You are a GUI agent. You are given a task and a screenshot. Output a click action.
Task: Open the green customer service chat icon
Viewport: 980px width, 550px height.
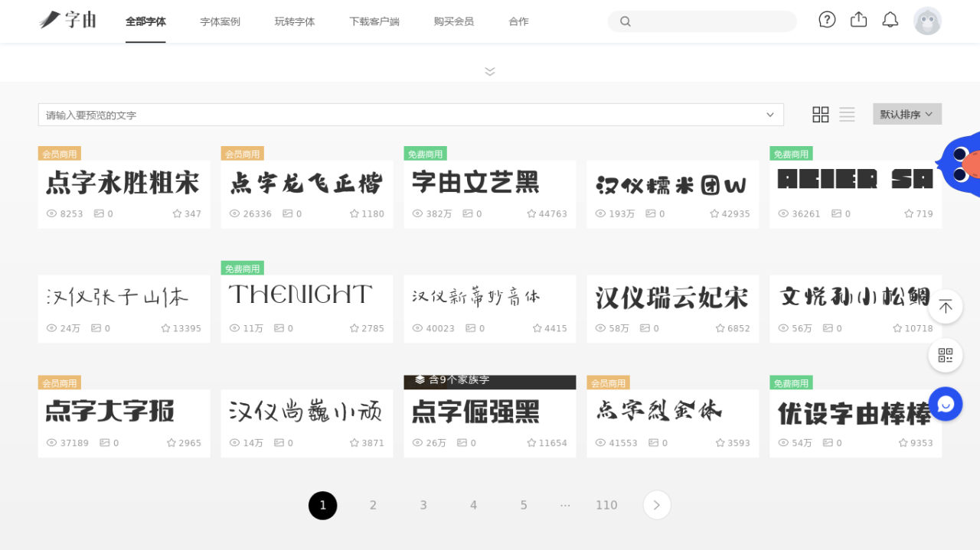946,403
